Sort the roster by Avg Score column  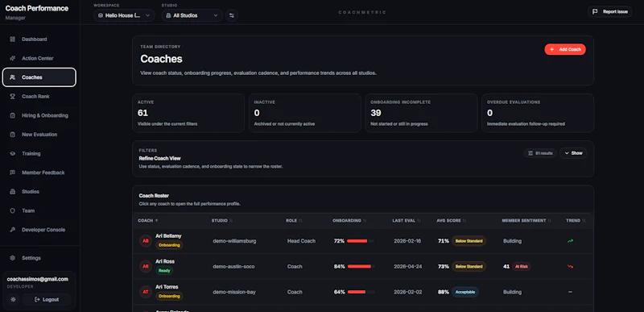[x=452, y=221]
